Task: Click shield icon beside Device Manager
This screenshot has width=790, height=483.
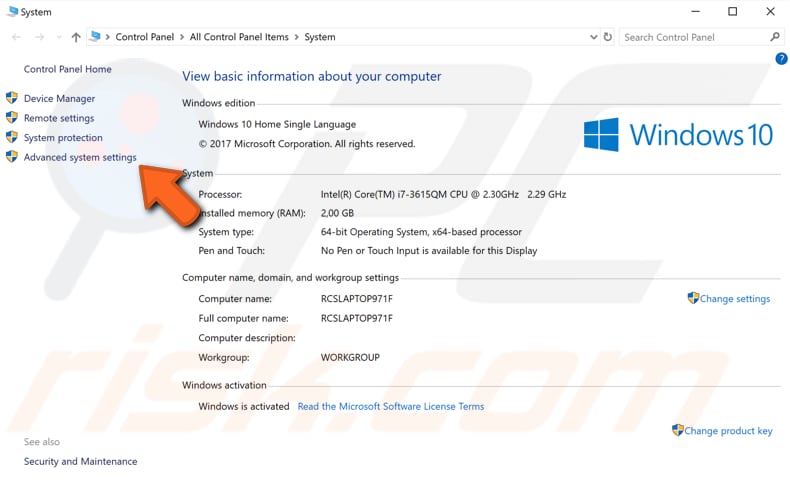Action: (12, 98)
